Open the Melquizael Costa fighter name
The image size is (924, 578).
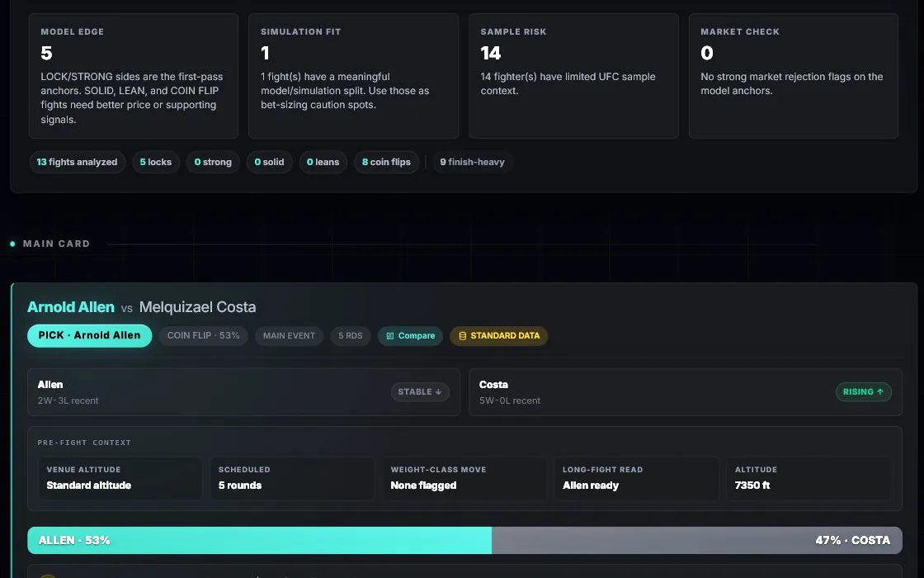click(197, 307)
